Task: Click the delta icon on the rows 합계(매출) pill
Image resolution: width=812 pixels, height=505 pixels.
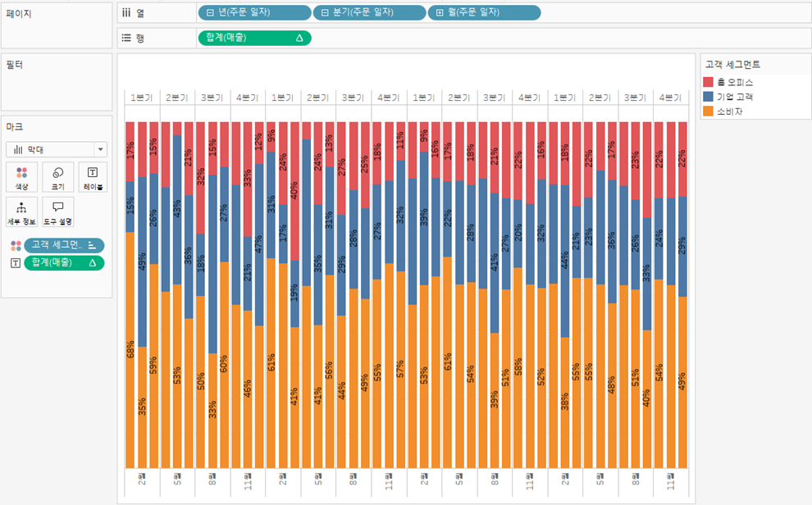Action: 299,38
